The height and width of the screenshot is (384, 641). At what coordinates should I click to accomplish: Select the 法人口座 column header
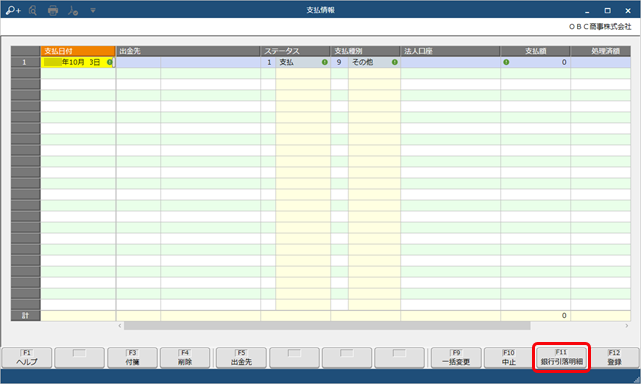pos(450,51)
